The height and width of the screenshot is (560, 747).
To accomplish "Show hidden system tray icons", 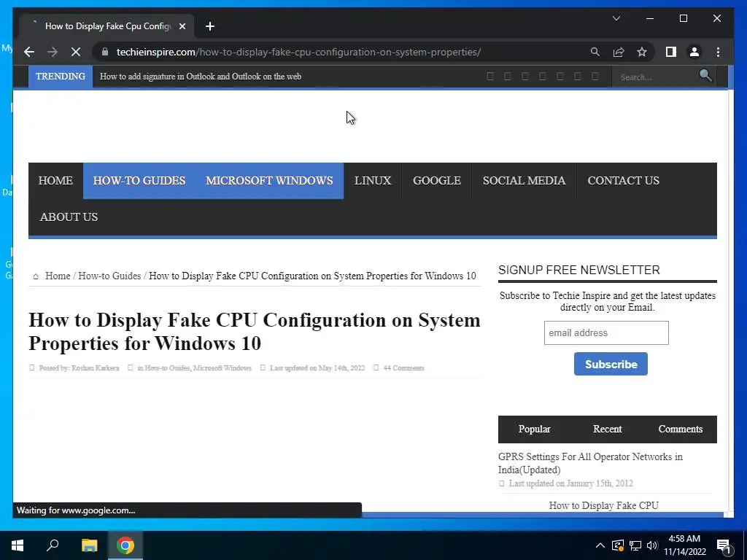I will (x=600, y=545).
